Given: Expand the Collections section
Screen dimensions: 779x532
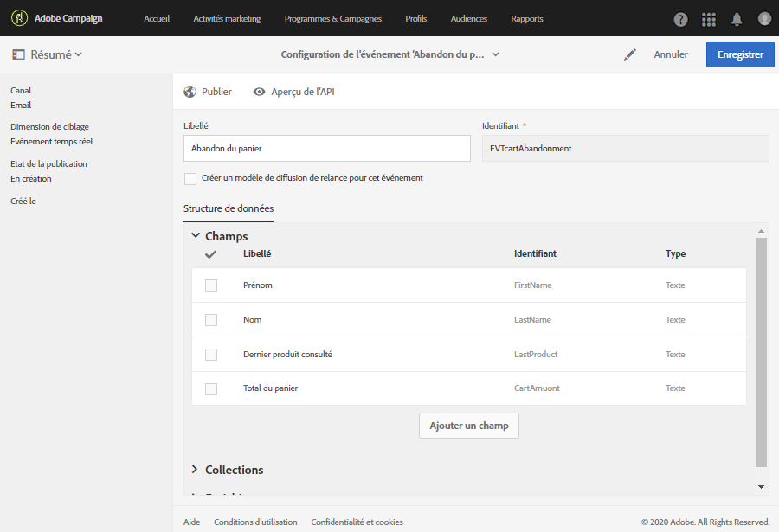Looking at the screenshot, I should click(x=196, y=470).
